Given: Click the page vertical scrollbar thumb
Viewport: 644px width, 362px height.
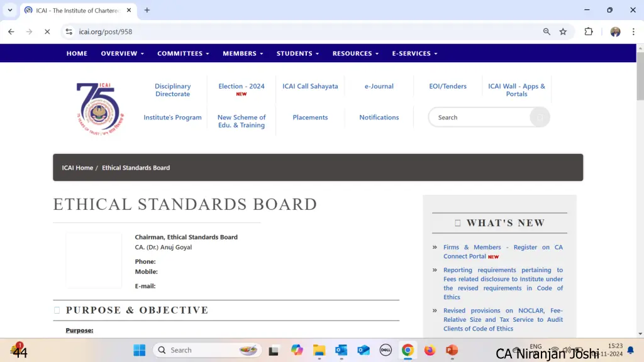Looking at the screenshot, I should click(640, 76).
